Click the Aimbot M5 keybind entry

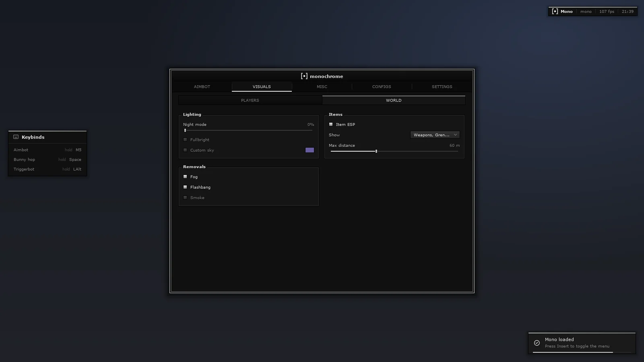click(47, 150)
